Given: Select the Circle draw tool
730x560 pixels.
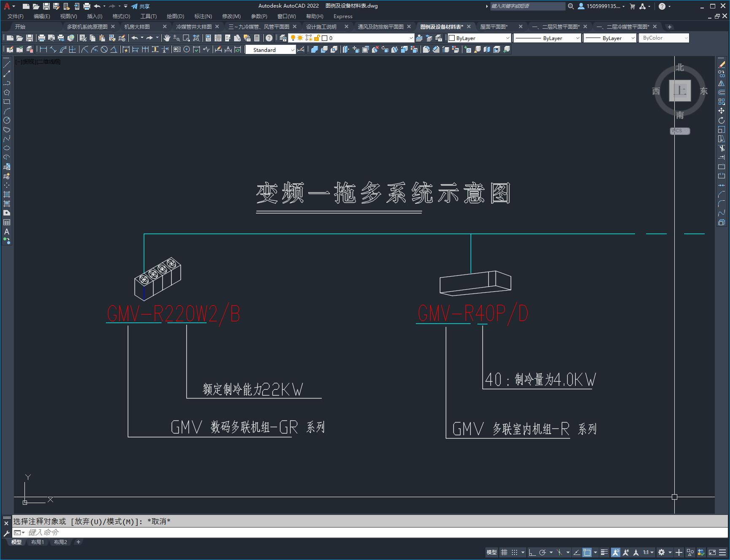Looking at the screenshot, I should (7, 120).
